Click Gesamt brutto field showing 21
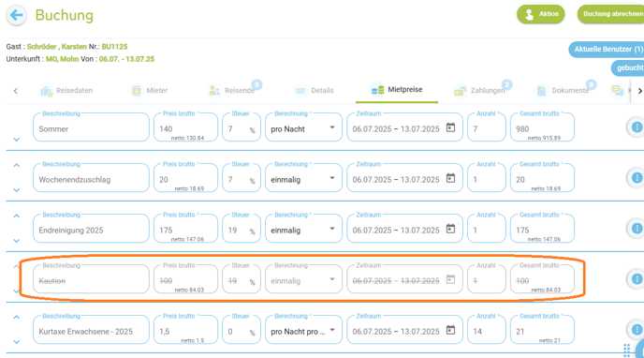Screen dimensions: 644x358 542,330
